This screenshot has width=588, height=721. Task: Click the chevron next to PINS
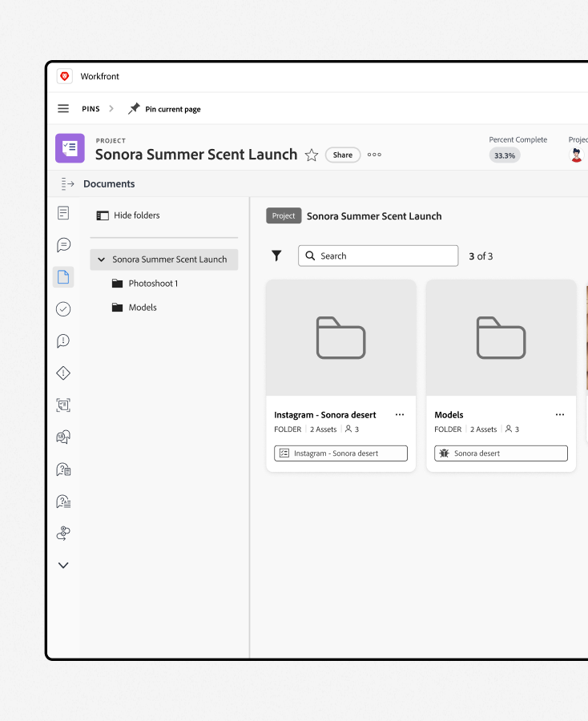[x=111, y=108]
